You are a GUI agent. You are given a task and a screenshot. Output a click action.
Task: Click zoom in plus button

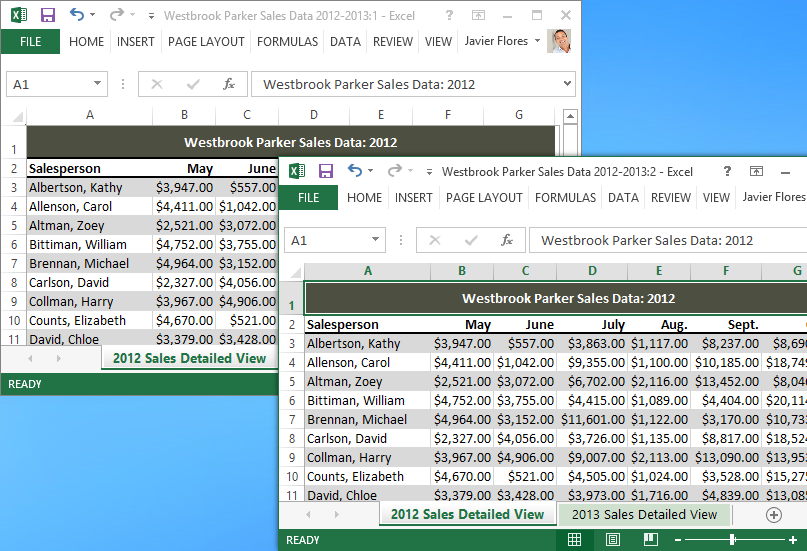(793, 540)
